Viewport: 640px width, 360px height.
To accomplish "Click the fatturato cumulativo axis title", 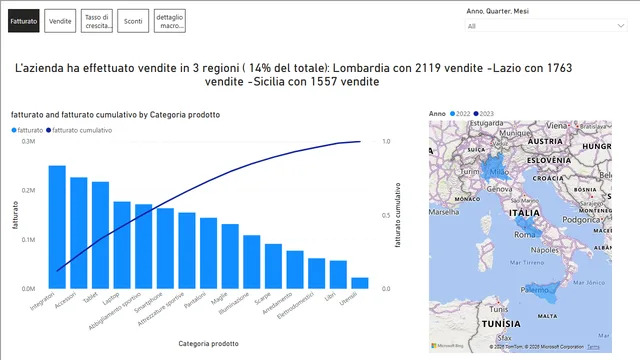I will pos(398,215).
